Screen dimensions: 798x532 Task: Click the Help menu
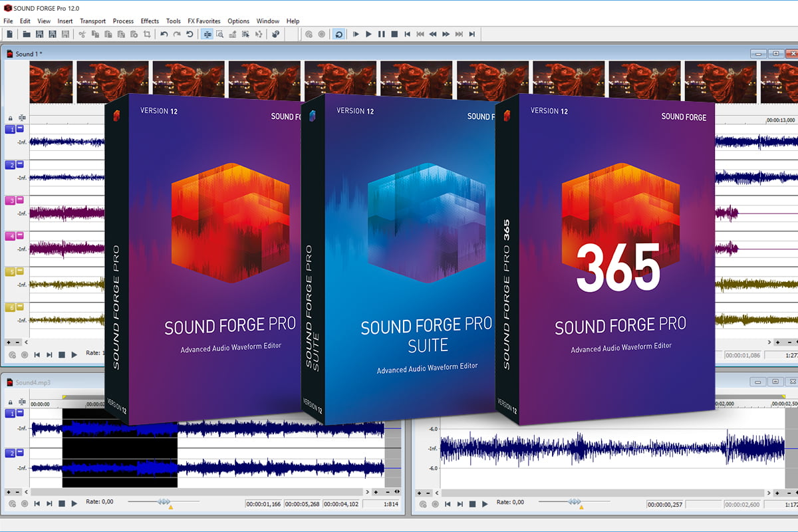coord(293,21)
